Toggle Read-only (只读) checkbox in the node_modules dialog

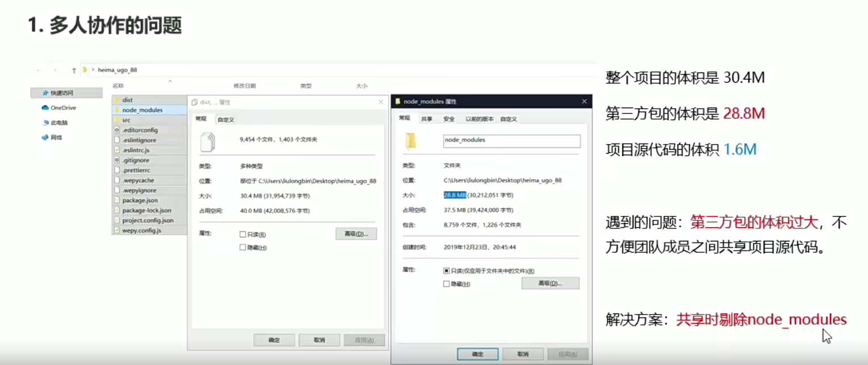(x=446, y=271)
